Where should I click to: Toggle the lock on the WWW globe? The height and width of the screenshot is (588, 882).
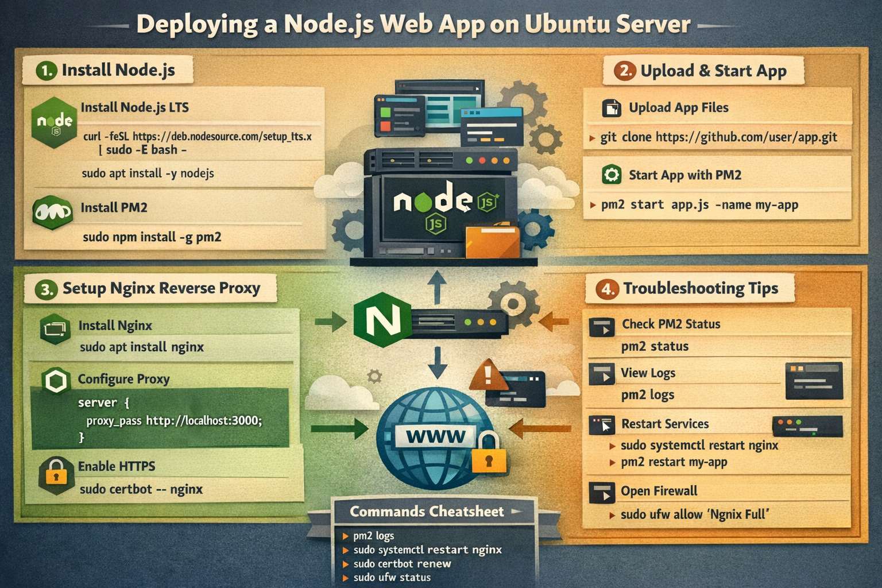coord(489,459)
